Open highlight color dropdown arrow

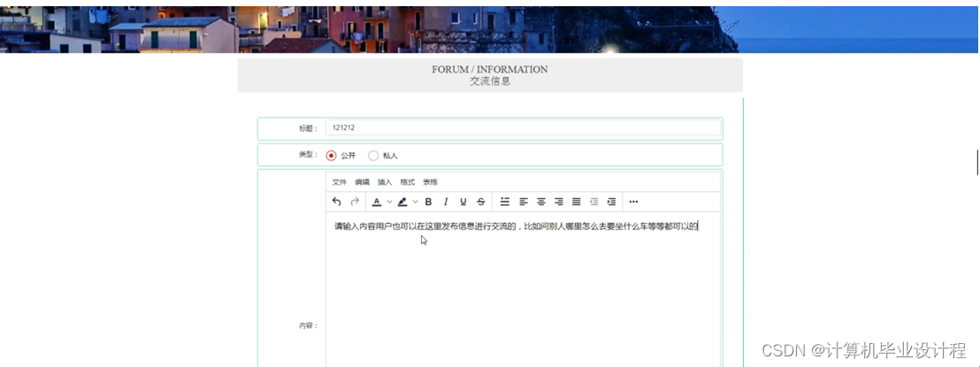click(416, 202)
